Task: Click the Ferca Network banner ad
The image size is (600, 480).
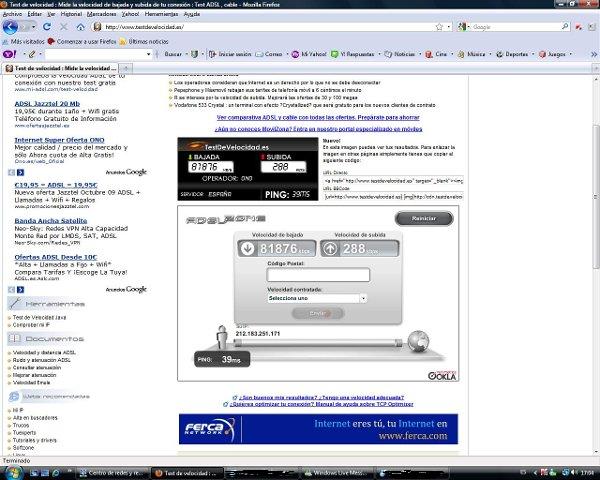Action: click(318, 429)
